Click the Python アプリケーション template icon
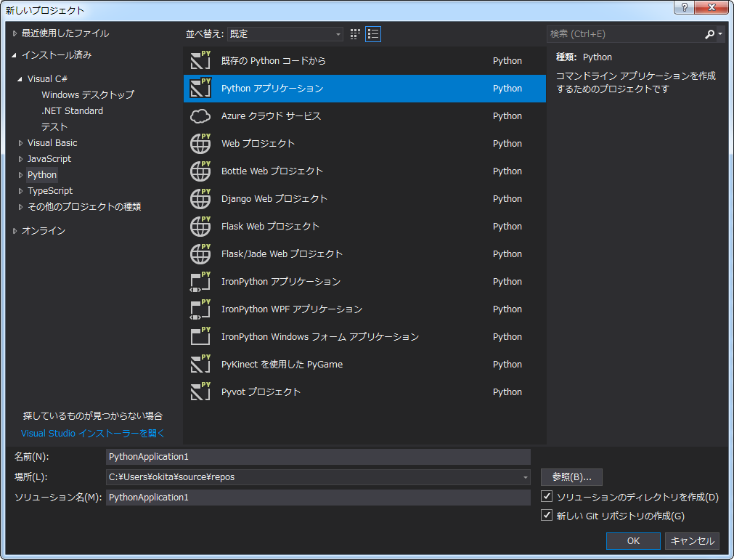Viewport: 734px width, 560px height. click(200, 89)
